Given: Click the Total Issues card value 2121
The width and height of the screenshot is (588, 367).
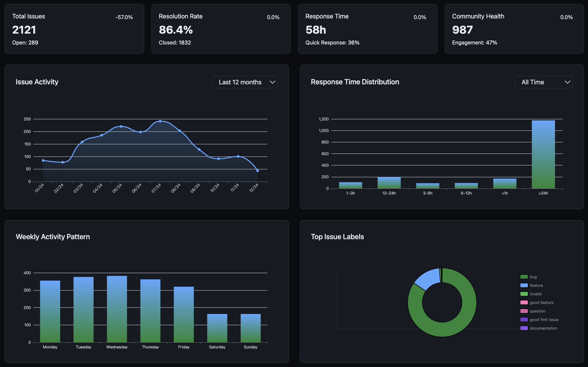Looking at the screenshot, I should tap(24, 30).
